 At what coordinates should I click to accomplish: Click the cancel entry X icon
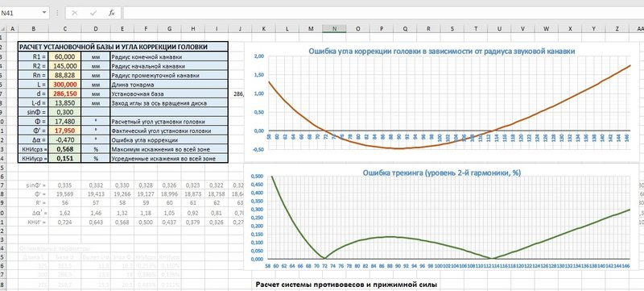(74, 13)
